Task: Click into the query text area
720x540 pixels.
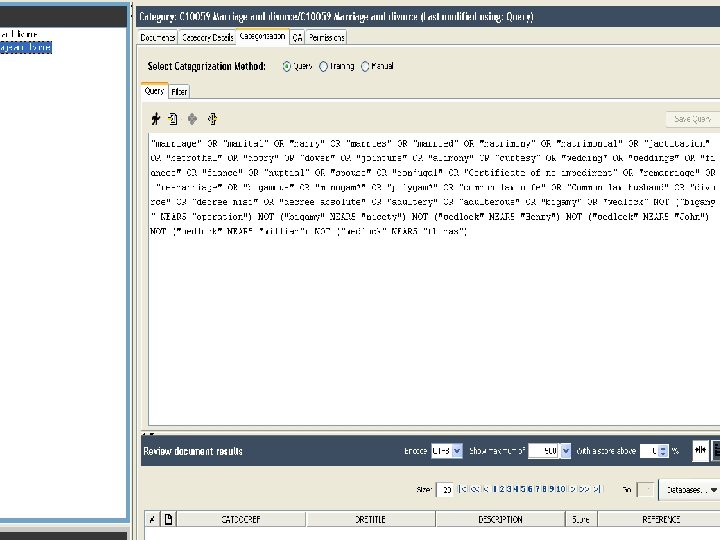Action: [434, 280]
